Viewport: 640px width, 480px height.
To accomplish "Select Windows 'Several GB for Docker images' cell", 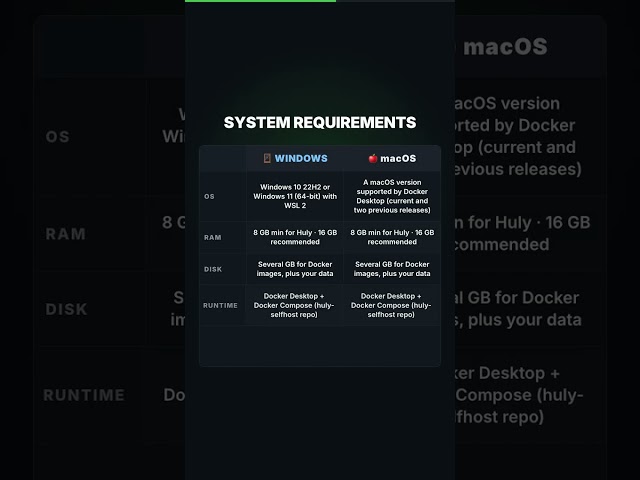I will pyautogui.click(x=295, y=269).
